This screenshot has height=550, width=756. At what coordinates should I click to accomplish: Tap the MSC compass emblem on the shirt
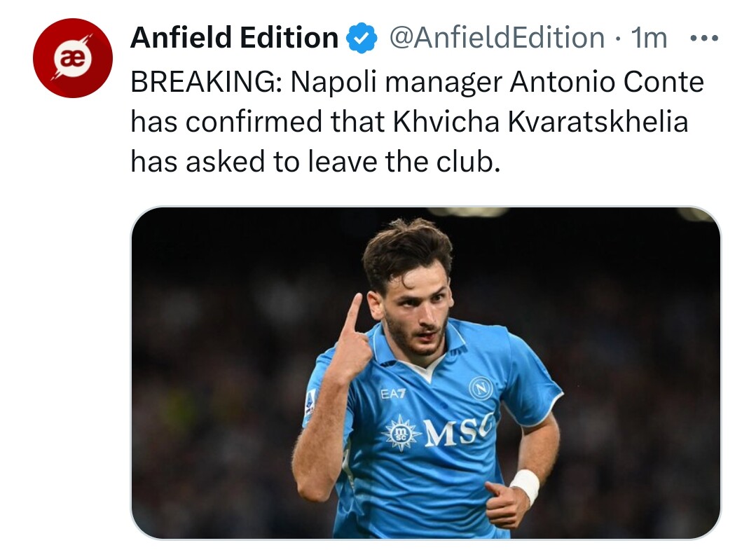click(x=402, y=432)
